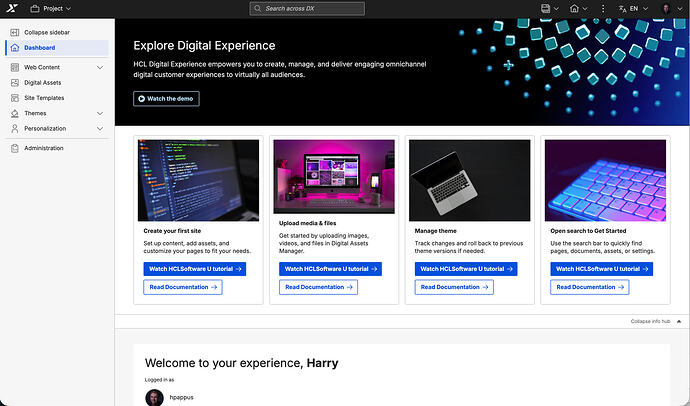Click the magnifier icon in search bar
The width and height of the screenshot is (690, 406).
[x=258, y=8]
